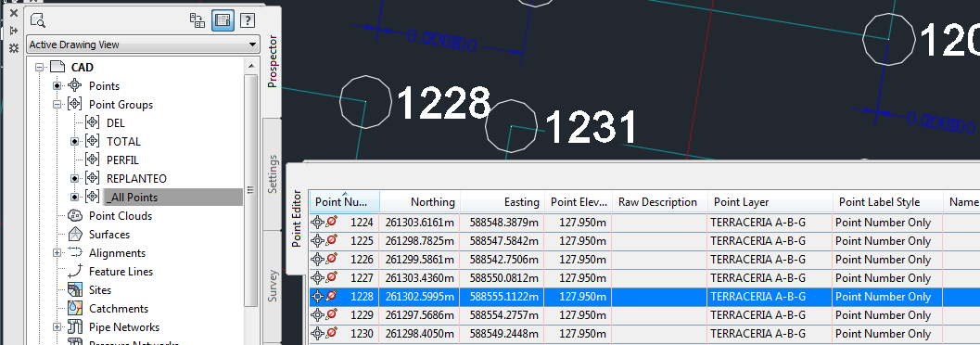Select Surfaces in the Prospector tree
This screenshot has width=980, height=345.
109,235
